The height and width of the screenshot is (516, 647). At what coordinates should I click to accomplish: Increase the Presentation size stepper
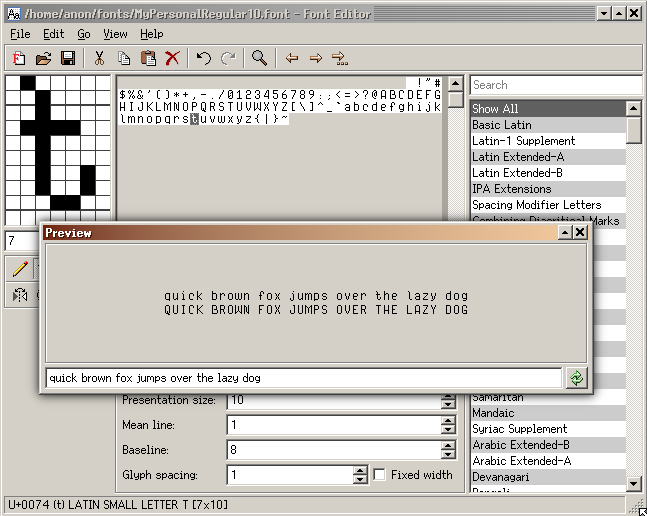pyautogui.click(x=448, y=396)
